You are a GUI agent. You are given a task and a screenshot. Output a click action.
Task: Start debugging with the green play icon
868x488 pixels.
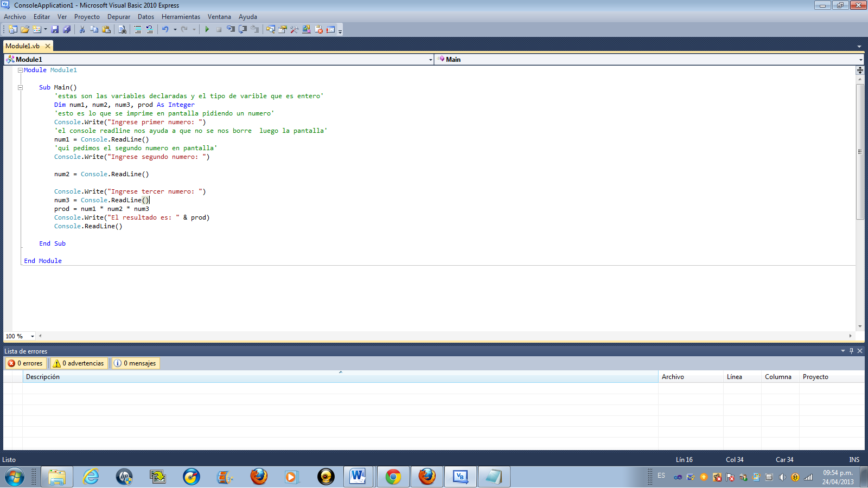coord(208,30)
